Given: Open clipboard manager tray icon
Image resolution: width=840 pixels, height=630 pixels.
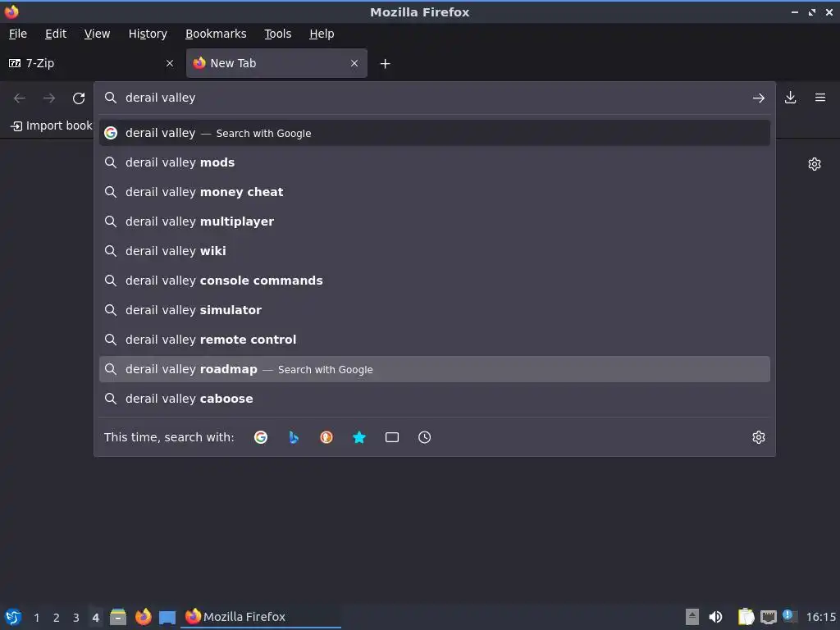Looking at the screenshot, I should point(746,617).
